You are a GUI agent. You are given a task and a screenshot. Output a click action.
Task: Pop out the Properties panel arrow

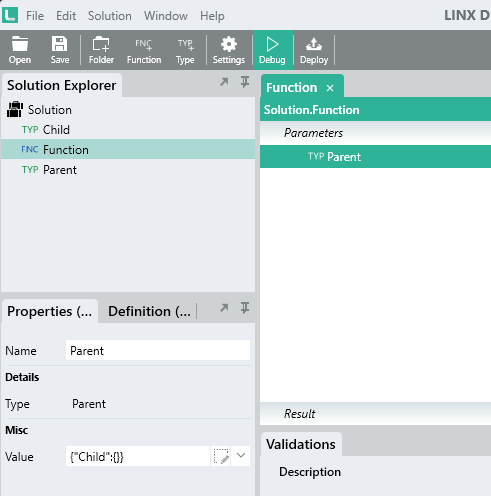click(224, 308)
